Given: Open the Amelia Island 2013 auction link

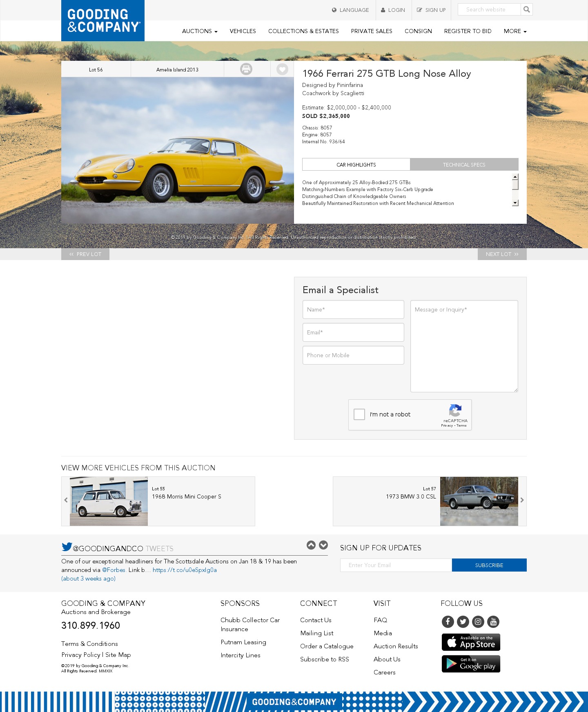Looking at the screenshot, I should (x=177, y=69).
